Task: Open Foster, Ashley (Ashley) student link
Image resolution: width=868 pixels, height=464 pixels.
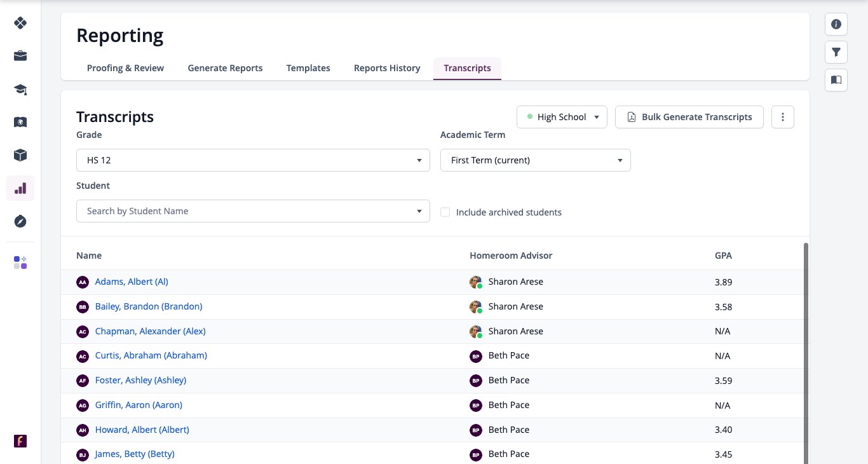Action: pos(140,380)
